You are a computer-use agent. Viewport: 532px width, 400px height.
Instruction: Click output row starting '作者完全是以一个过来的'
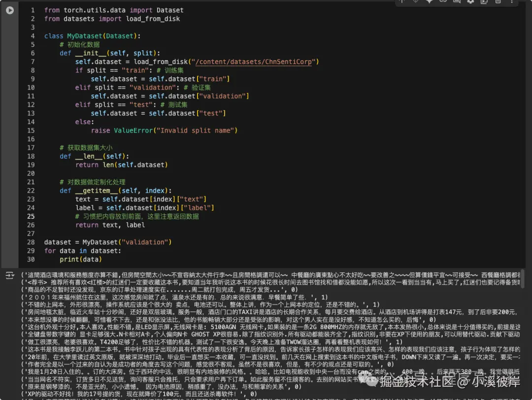pyautogui.click(x=207, y=365)
